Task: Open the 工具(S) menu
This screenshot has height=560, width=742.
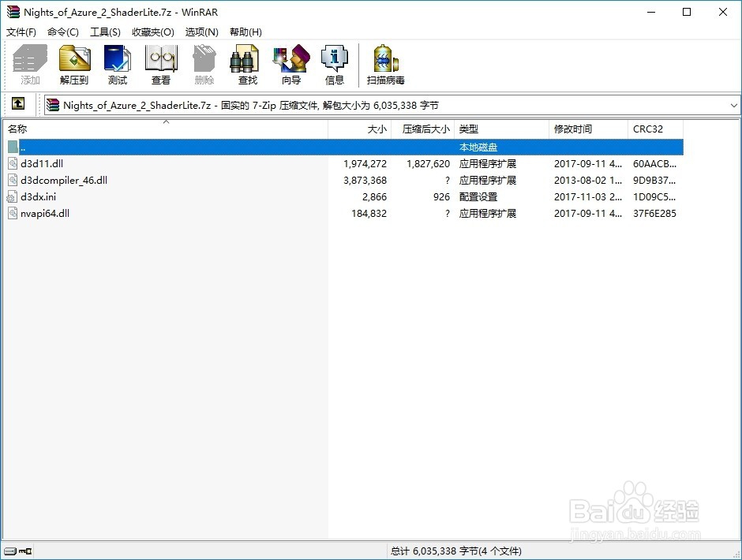Action: pyautogui.click(x=105, y=32)
